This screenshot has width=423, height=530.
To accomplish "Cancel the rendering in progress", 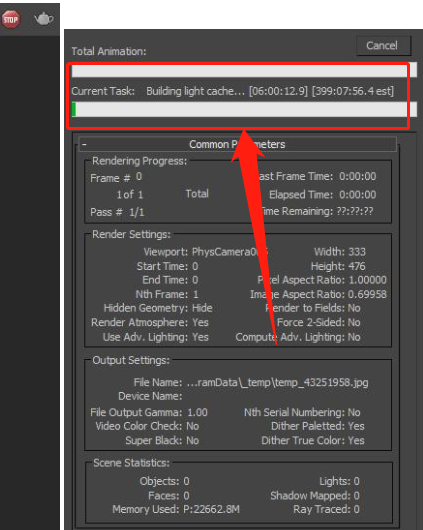I will 383,46.
